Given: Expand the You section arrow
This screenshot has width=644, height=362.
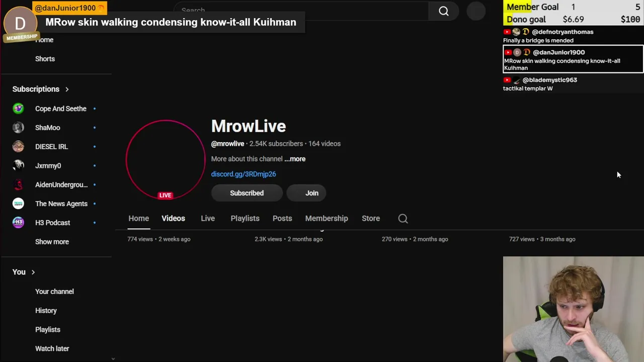Looking at the screenshot, I should click(33, 272).
